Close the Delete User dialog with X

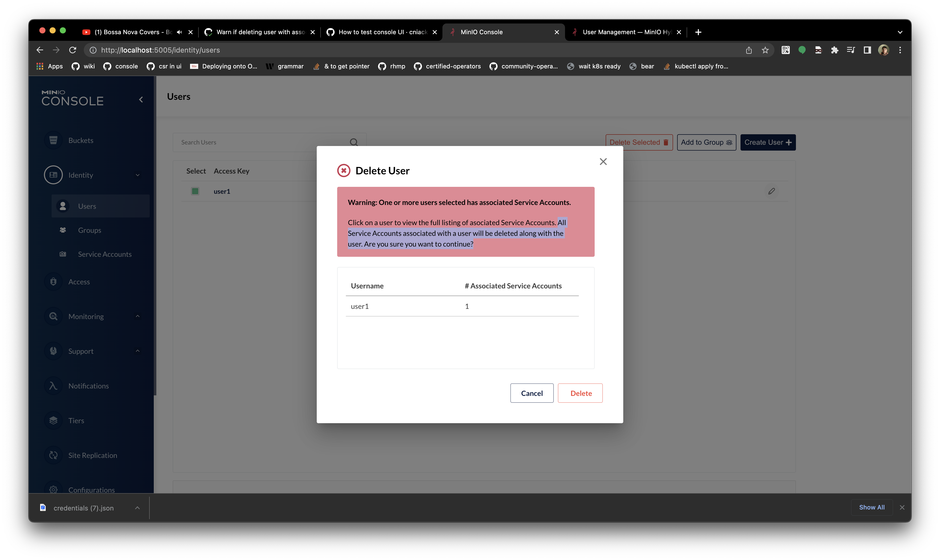point(603,162)
